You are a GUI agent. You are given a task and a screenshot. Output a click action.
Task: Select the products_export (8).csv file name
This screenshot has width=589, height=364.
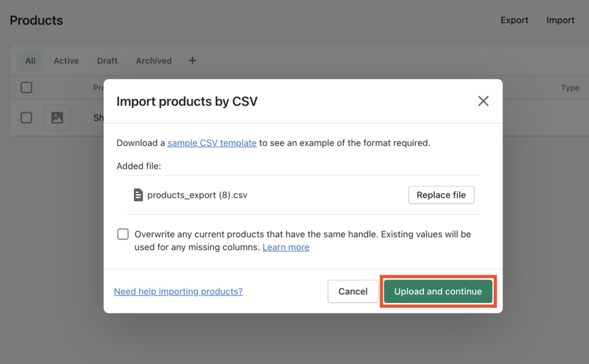pyautogui.click(x=197, y=195)
